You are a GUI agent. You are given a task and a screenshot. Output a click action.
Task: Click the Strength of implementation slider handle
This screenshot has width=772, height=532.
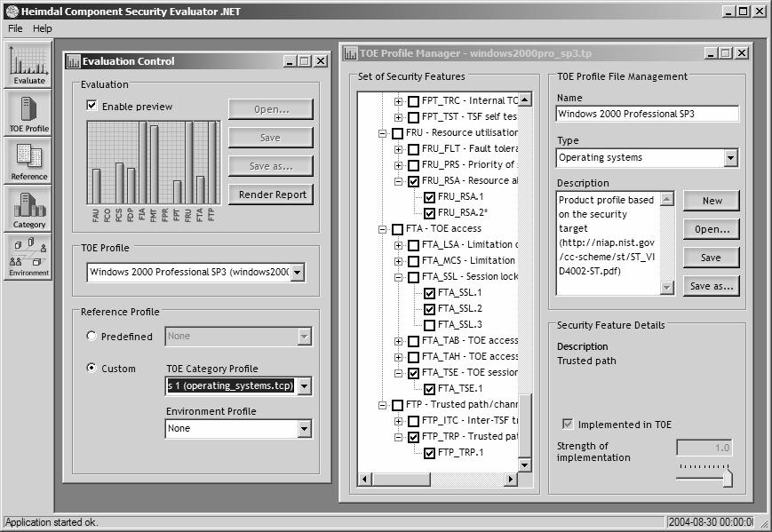(x=728, y=478)
